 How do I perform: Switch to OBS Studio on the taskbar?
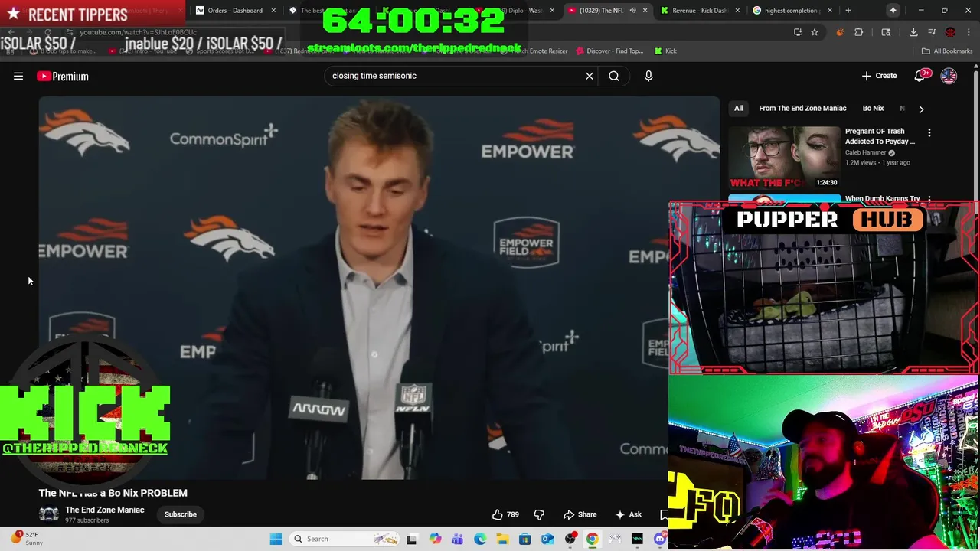click(x=570, y=539)
